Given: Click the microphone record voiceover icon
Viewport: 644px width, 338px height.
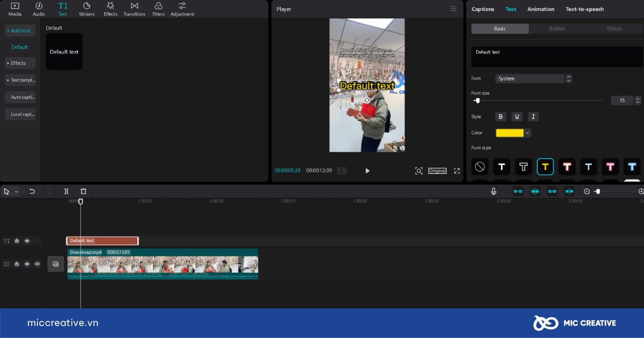Looking at the screenshot, I should tap(493, 191).
